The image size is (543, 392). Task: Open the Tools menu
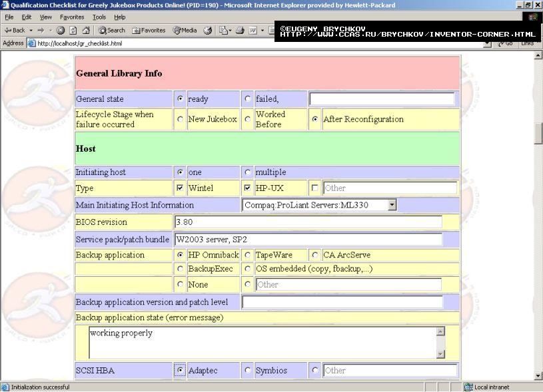pos(99,17)
